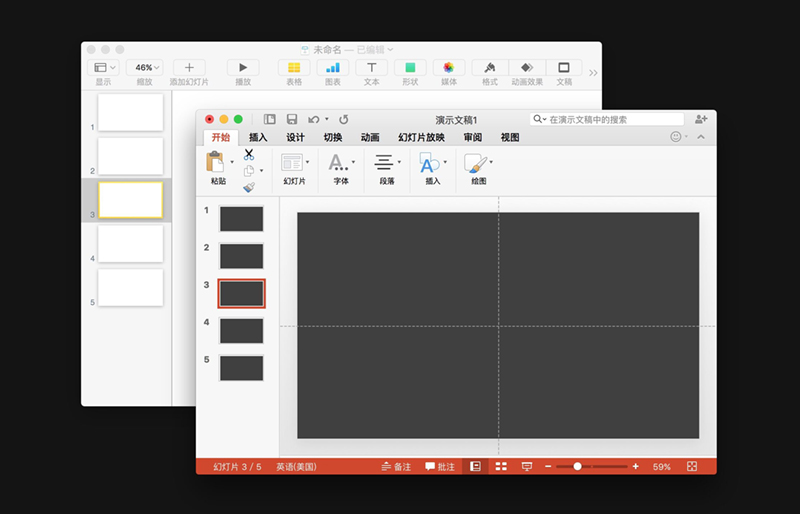Screen dimensions: 800x514
Task: Click the layout panel icon beside Save
Action: (269, 119)
